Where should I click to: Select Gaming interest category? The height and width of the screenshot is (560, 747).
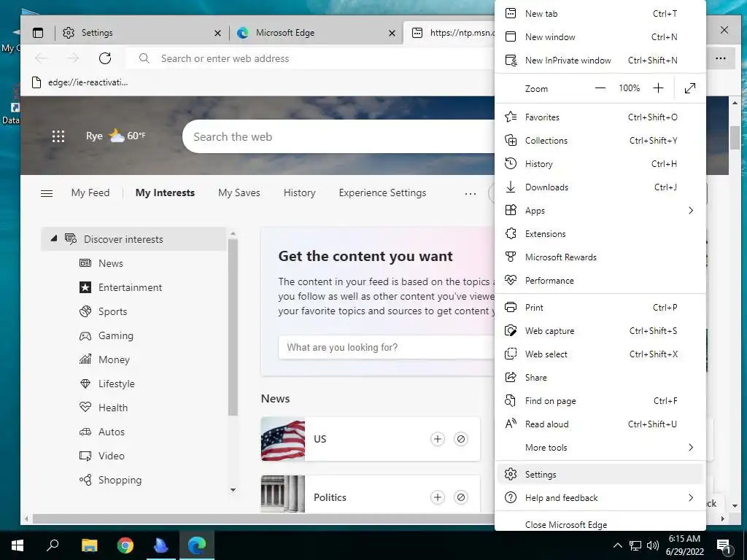click(107, 335)
